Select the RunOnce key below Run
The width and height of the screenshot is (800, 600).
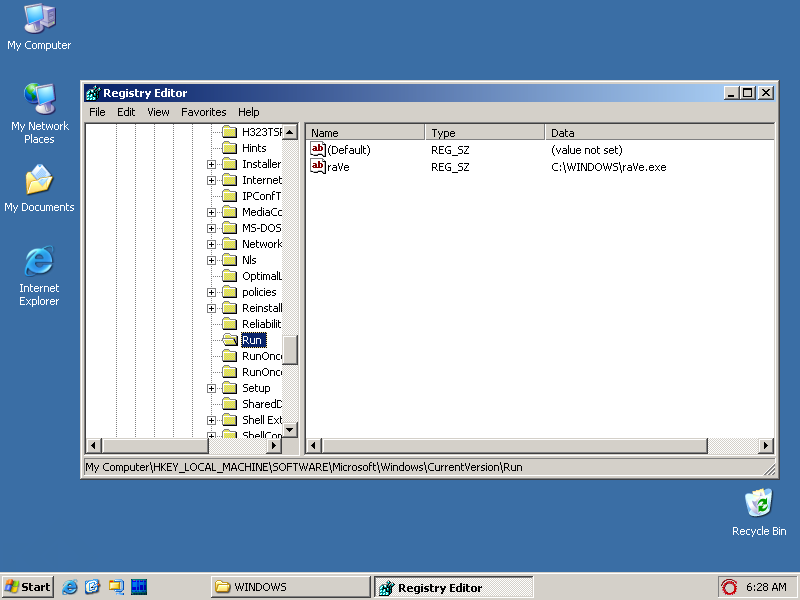pos(262,356)
